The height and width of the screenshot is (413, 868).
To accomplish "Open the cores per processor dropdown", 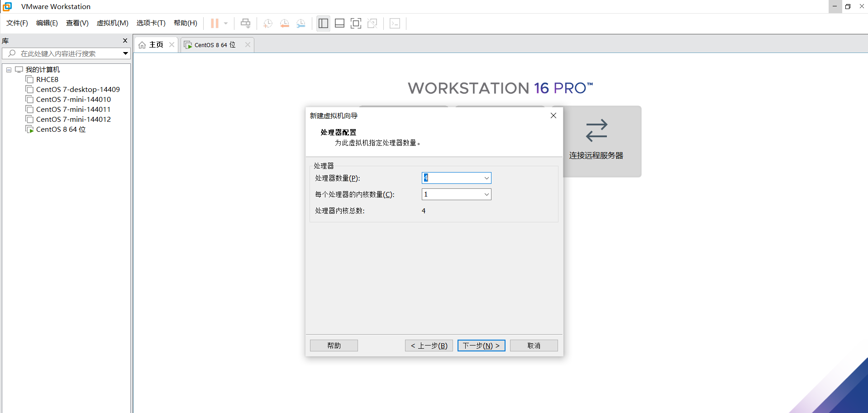I will tap(486, 194).
